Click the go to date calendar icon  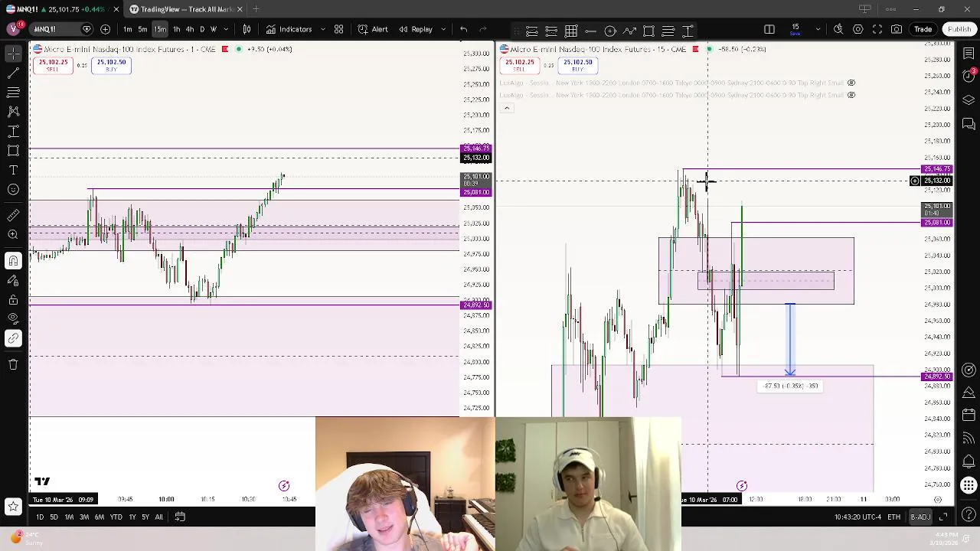click(180, 517)
